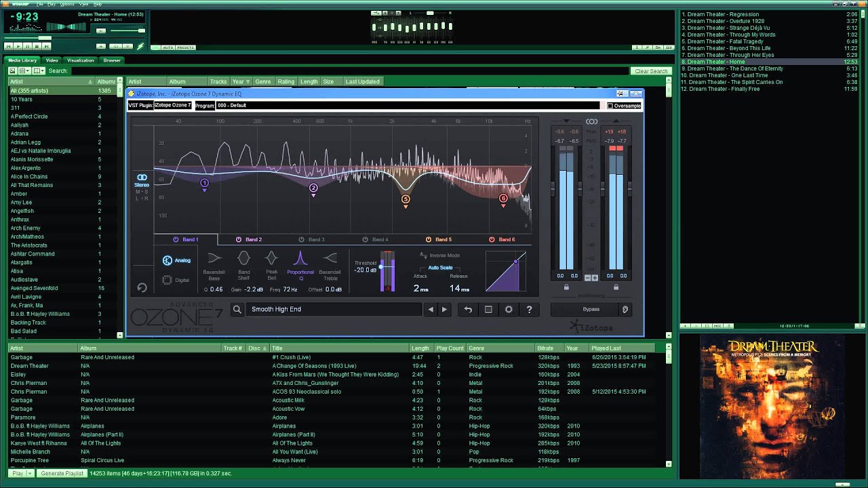The width and height of the screenshot is (868, 488).
Task: Open the Ozone preset manager list icon
Action: point(488,309)
